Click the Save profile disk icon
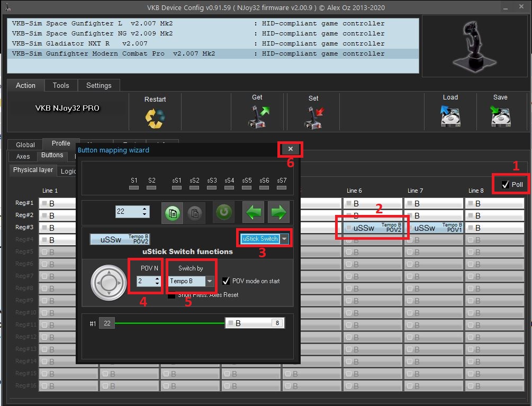The height and width of the screenshot is (406, 532). (x=500, y=116)
